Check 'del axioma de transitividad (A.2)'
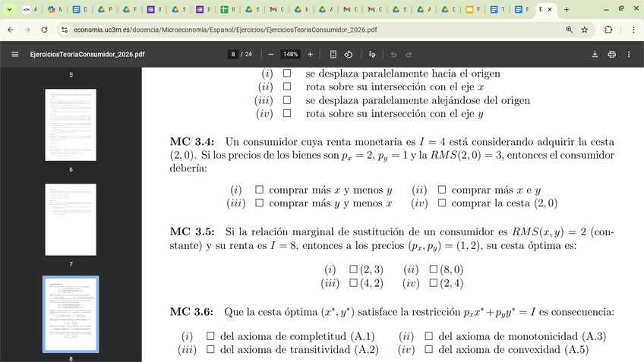 tap(210, 349)
